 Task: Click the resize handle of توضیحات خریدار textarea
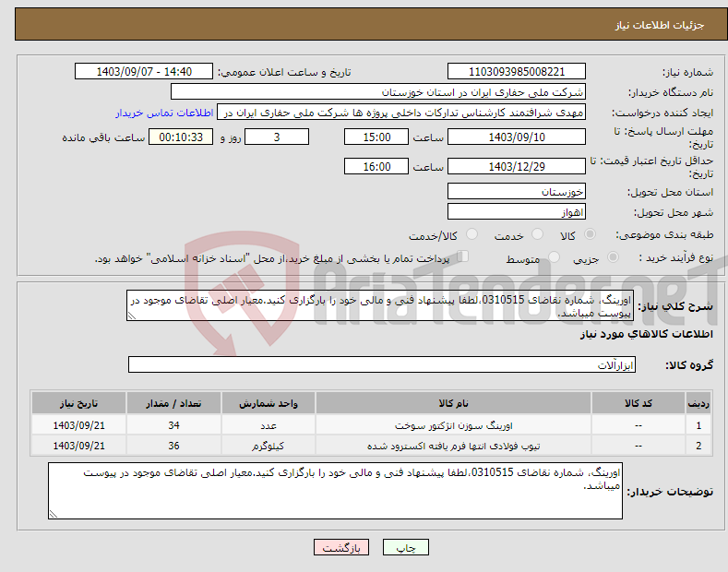(x=53, y=515)
